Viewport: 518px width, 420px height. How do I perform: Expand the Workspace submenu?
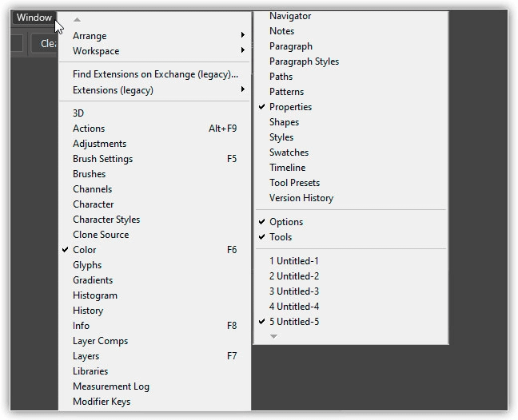click(x=154, y=51)
